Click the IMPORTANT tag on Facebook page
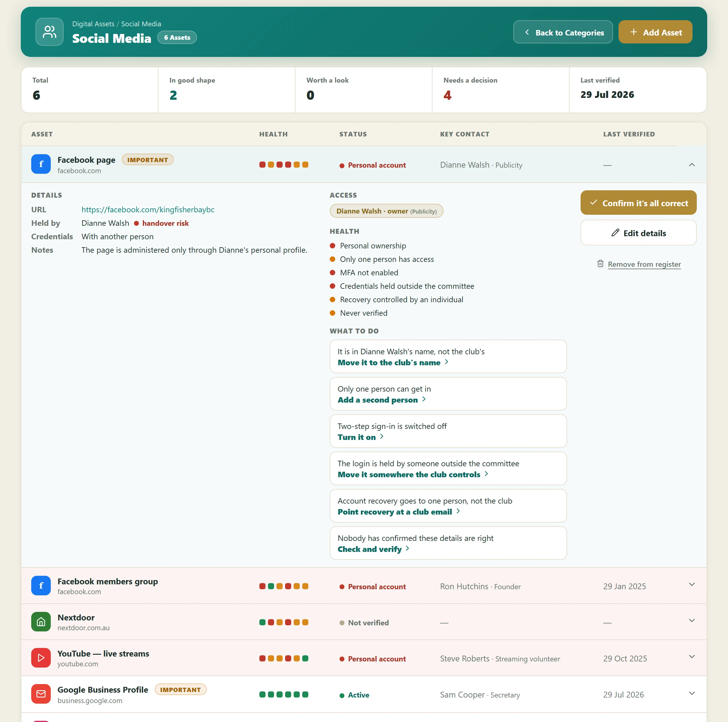728x722 pixels. pos(148,160)
